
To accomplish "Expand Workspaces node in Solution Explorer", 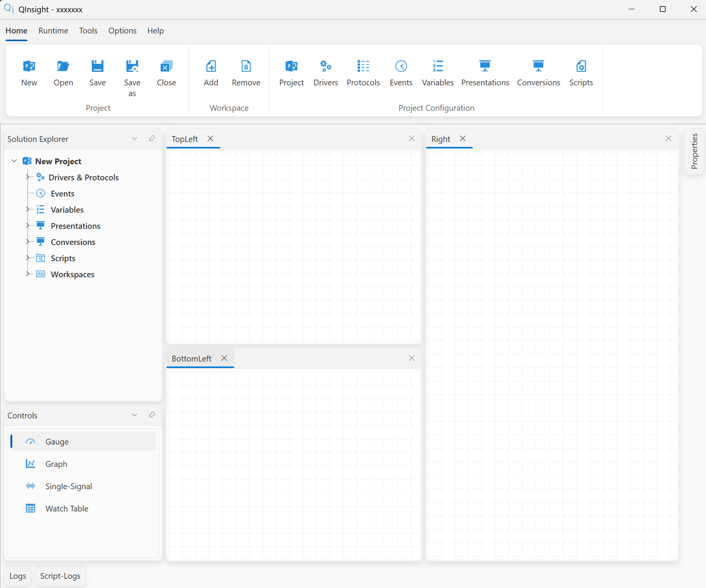I will point(27,274).
